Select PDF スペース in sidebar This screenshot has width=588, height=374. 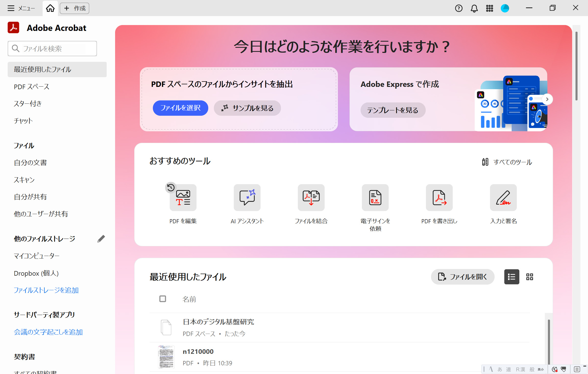click(x=31, y=87)
